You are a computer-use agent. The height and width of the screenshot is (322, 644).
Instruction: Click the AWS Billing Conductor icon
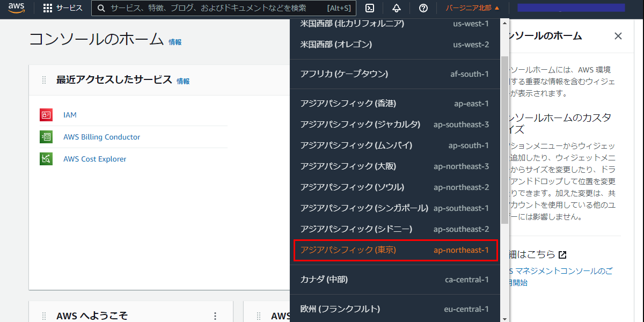click(46, 137)
